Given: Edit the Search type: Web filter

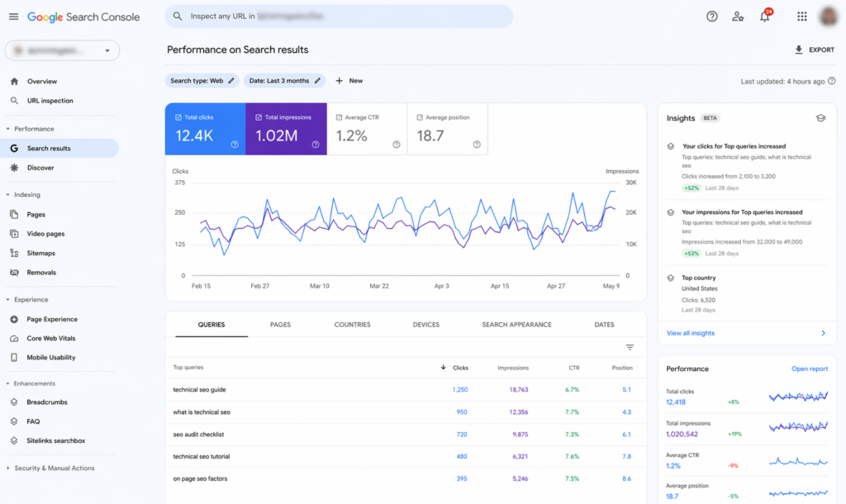Looking at the screenshot, I should [x=202, y=81].
